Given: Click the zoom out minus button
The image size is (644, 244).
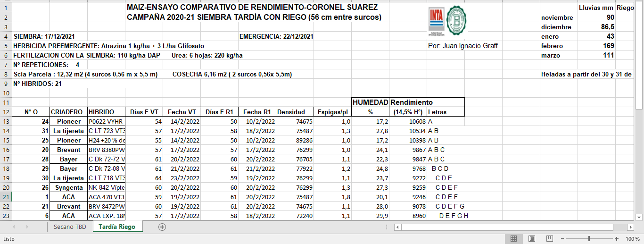Looking at the screenshot, I should (561, 239).
